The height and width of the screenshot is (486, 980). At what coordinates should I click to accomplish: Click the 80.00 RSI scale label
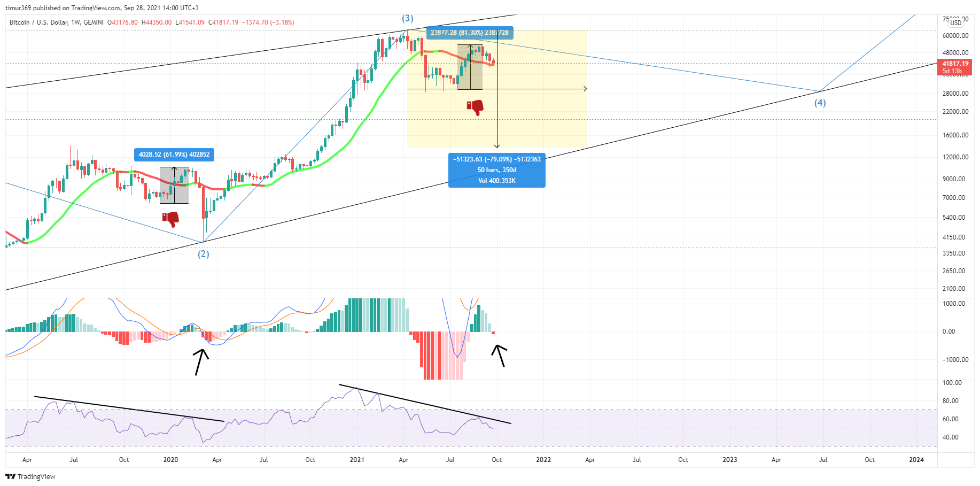(x=951, y=401)
